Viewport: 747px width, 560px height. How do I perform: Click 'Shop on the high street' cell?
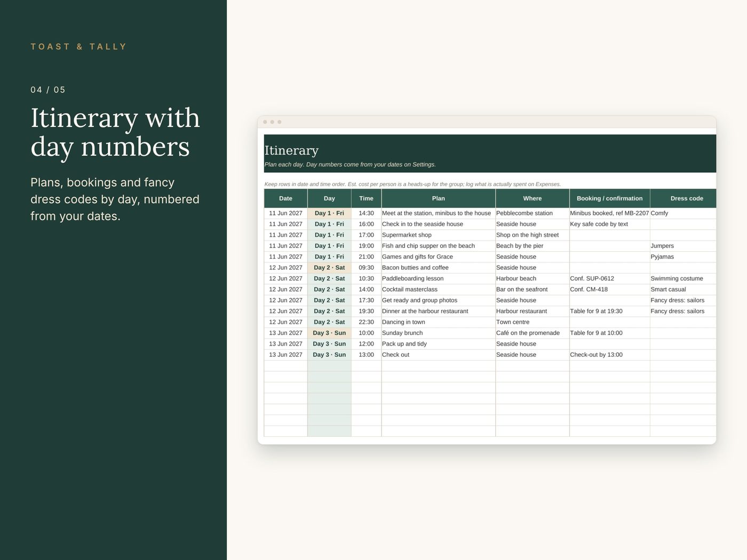533,235
